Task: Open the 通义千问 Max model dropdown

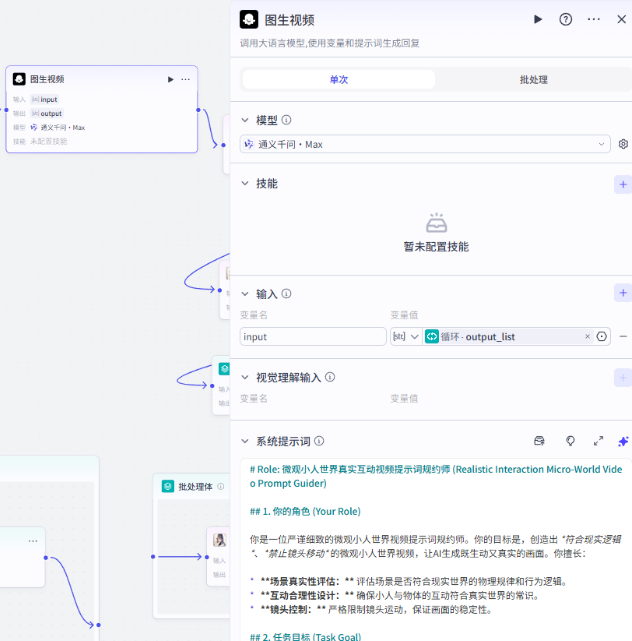Action: [424, 144]
